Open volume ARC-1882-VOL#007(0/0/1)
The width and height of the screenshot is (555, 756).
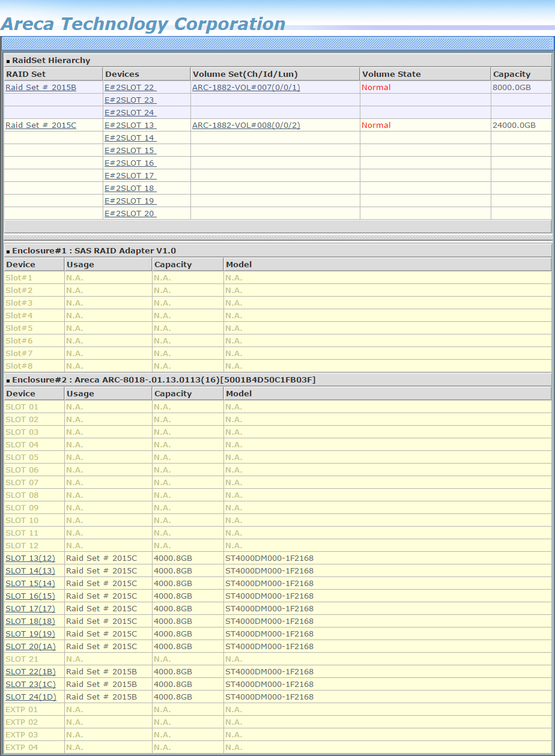click(246, 88)
